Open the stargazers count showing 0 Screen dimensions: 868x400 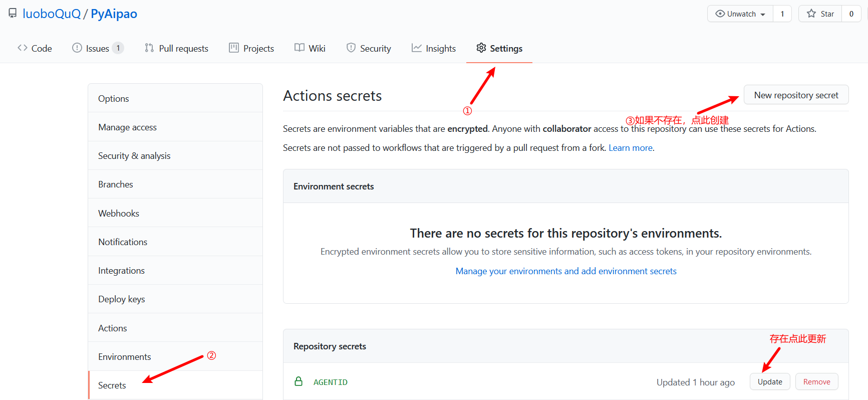point(851,14)
